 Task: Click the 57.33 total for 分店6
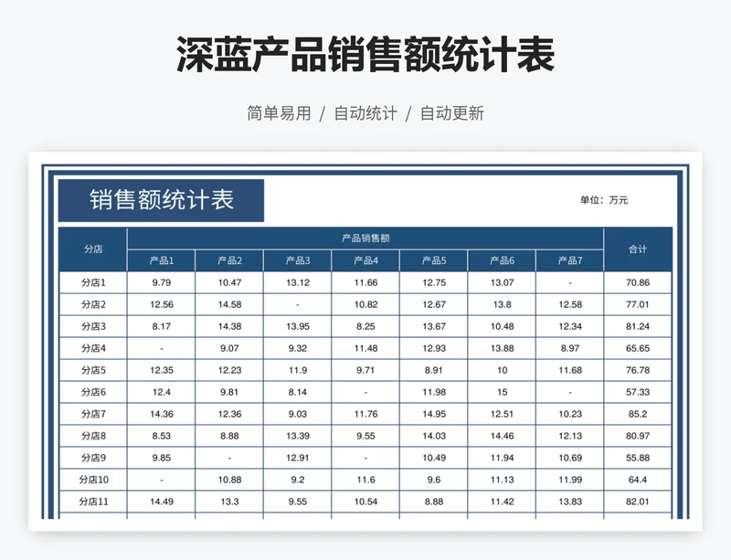(638, 392)
